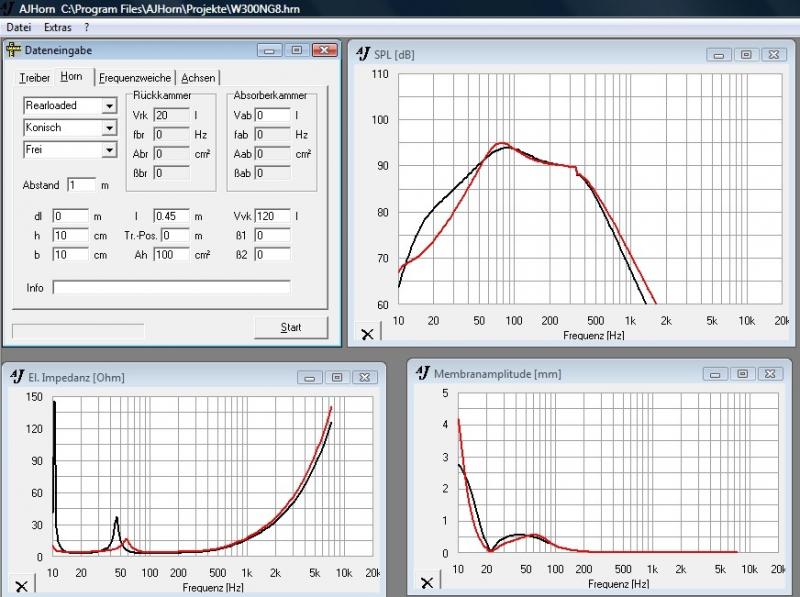The height and width of the screenshot is (597, 800).
Task: Switch to the Frequenzweiche tab
Action: [135, 78]
